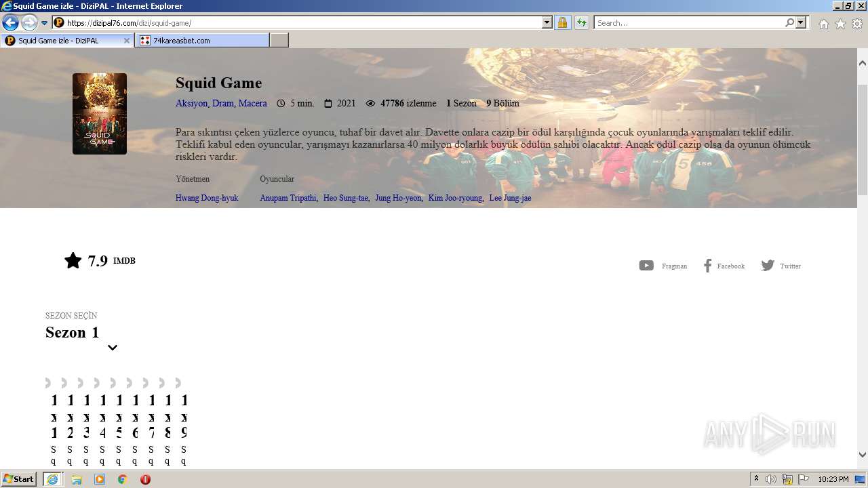The image size is (868, 488).
Task: Click the 10:23 PM taskbar clock
Action: click(833, 479)
